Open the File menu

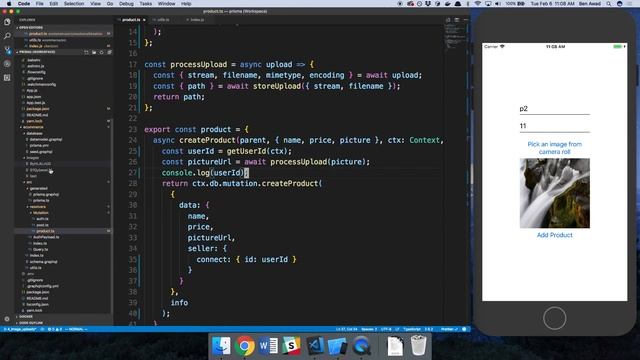coord(39,4)
